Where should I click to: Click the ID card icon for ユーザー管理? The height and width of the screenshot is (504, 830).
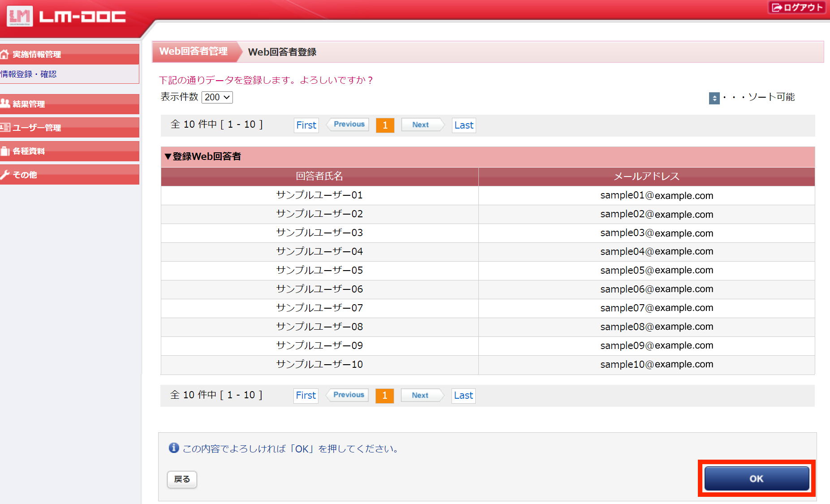click(5, 128)
